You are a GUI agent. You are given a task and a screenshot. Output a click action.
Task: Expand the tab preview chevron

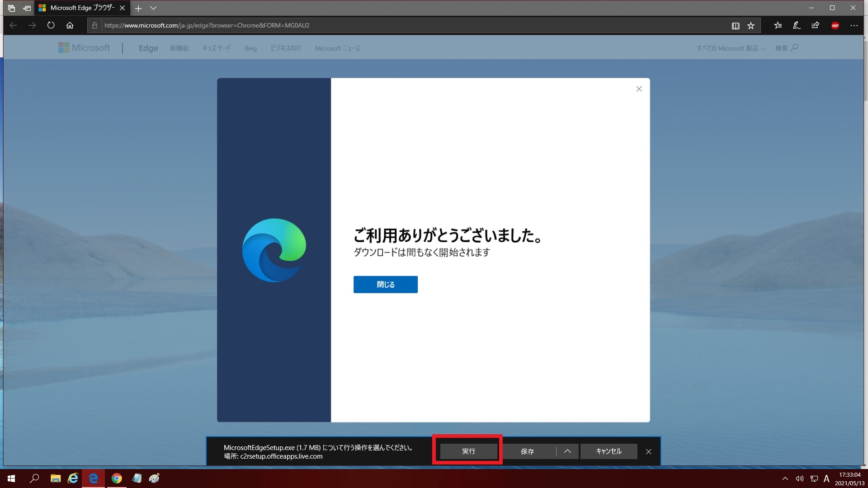click(x=153, y=8)
